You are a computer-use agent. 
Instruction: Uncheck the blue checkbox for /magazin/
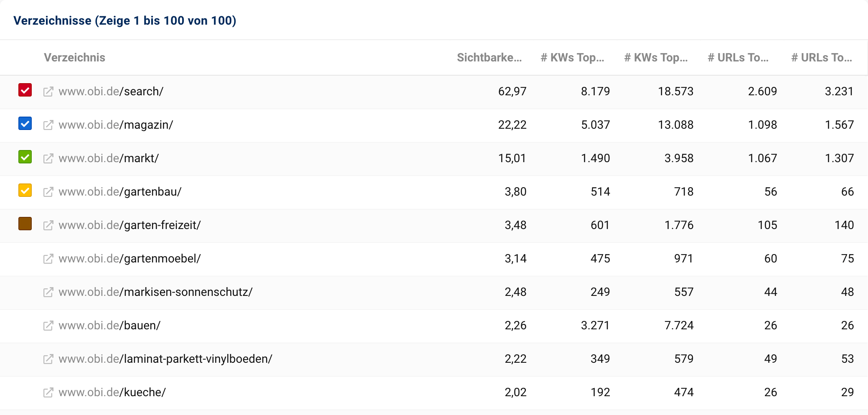point(25,124)
